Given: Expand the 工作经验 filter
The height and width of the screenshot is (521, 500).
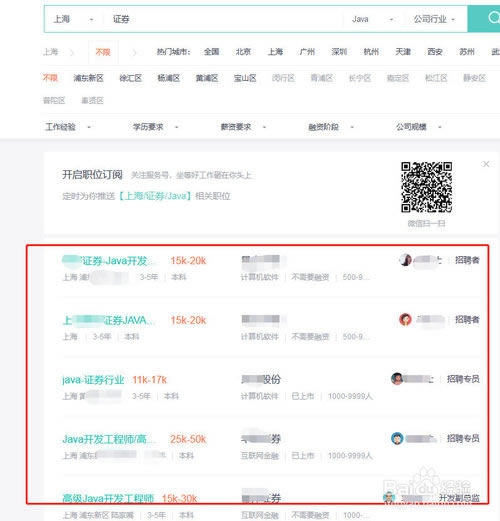Looking at the screenshot, I should [x=68, y=127].
